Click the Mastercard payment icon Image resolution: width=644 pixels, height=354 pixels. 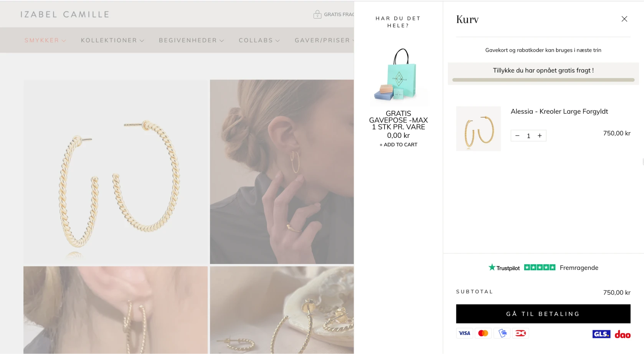[x=483, y=333]
